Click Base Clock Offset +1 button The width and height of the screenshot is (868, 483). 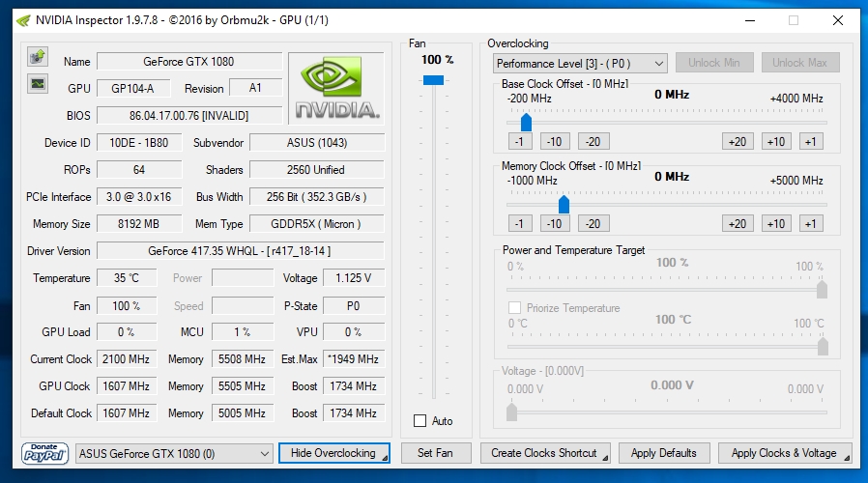(811, 142)
